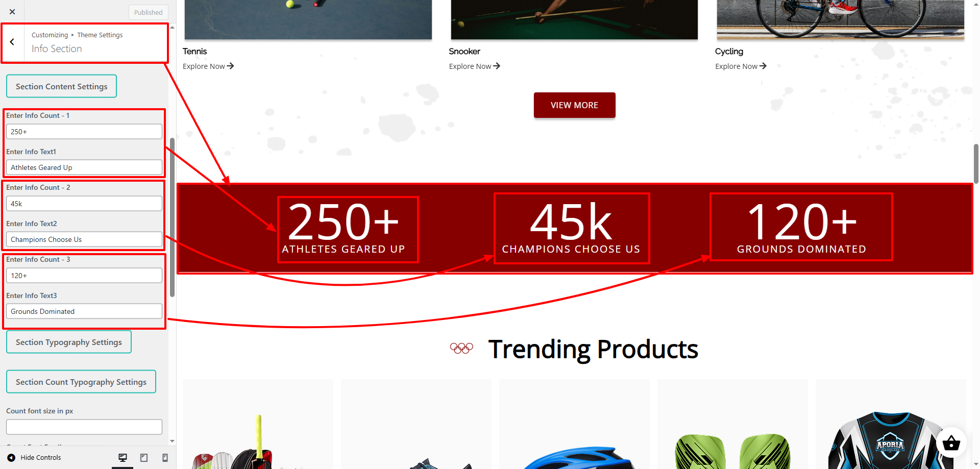Open Section Typography Settings tab
Screen dimensions: 980x469
point(69,342)
